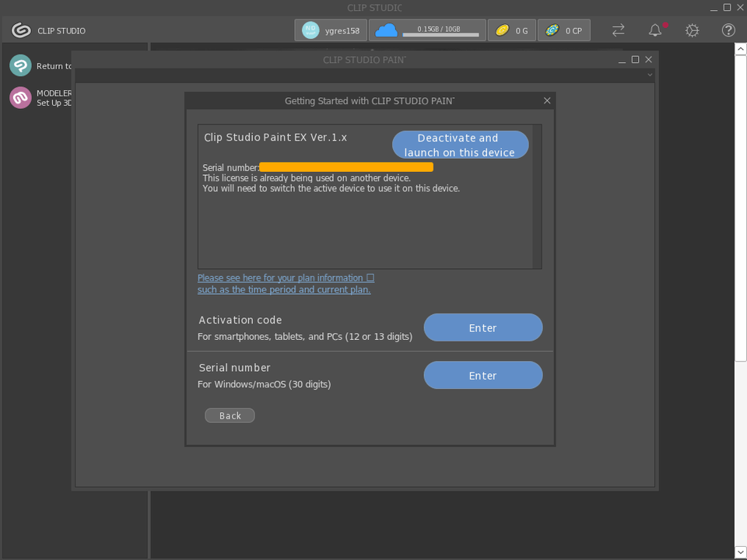Viewport: 747px width, 560px height.
Task: Click the license list scrollbar in dialog
Action: pyautogui.click(x=537, y=197)
